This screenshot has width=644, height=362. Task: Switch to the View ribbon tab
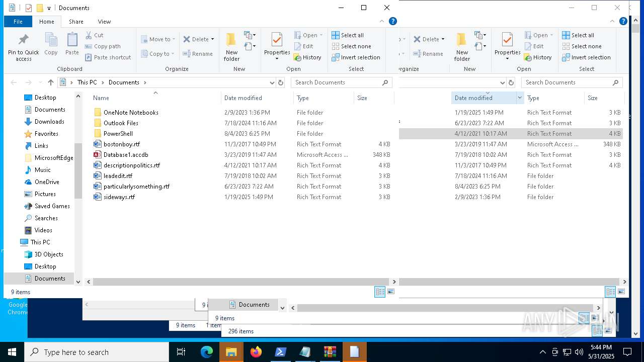pyautogui.click(x=104, y=21)
